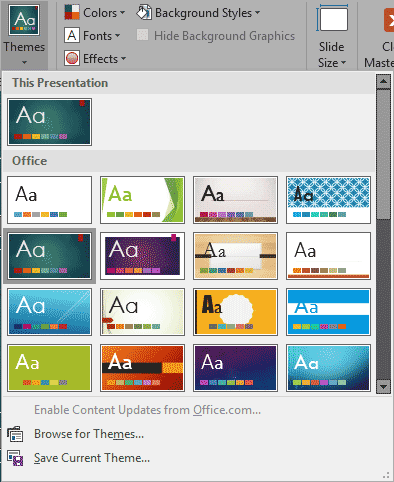The height and width of the screenshot is (482, 394).
Task: Toggle the Hide Background Graphics checkbox
Action: click(x=216, y=36)
